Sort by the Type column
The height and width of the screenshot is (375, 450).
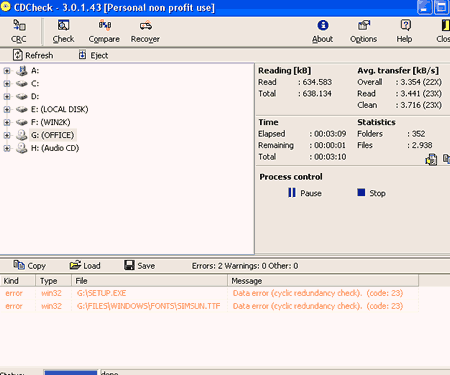pyautogui.click(x=54, y=281)
